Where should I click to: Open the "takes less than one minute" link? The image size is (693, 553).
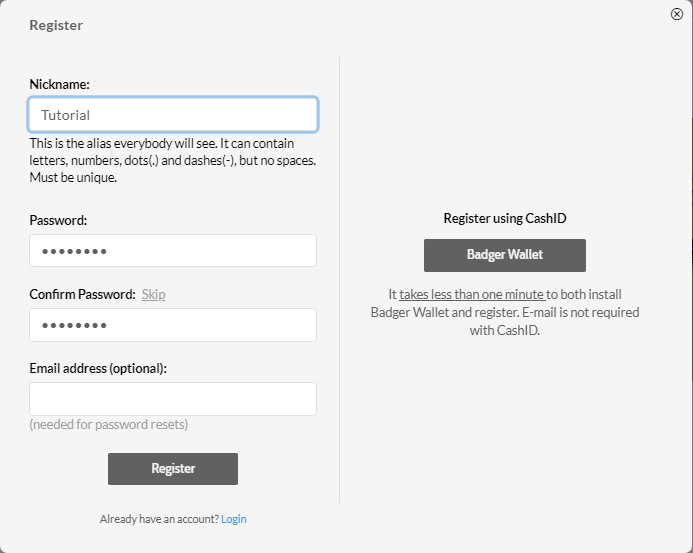coord(472,294)
